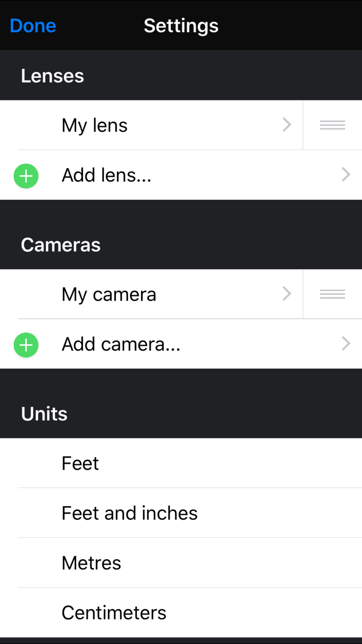Tap the Add lens... label
362x644 pixels.
click(x=106, y=175)
